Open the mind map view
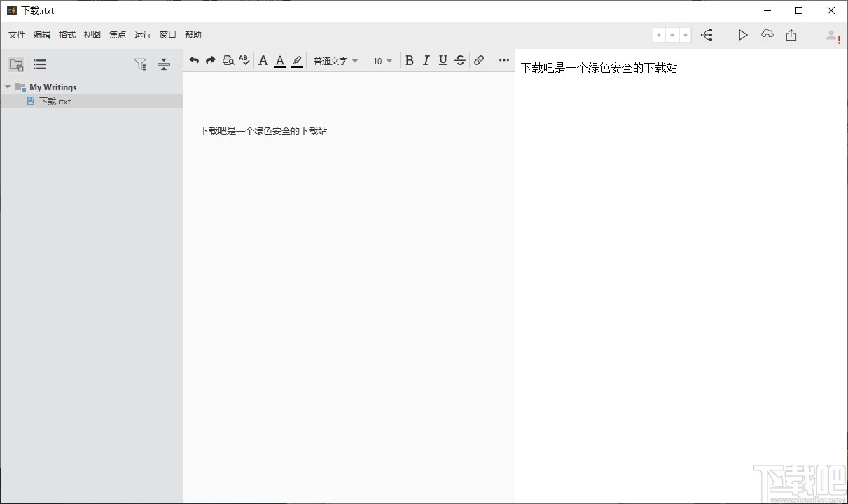Screen dimensions: 848x504 pyautogui.click(x=707, y=34)
